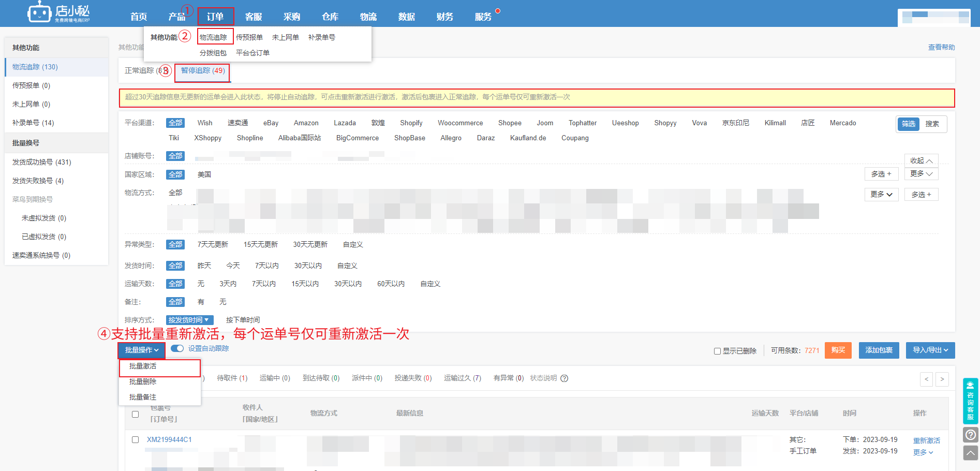
Task: Open the 咨询客服 floating widget
Action: 970,401
